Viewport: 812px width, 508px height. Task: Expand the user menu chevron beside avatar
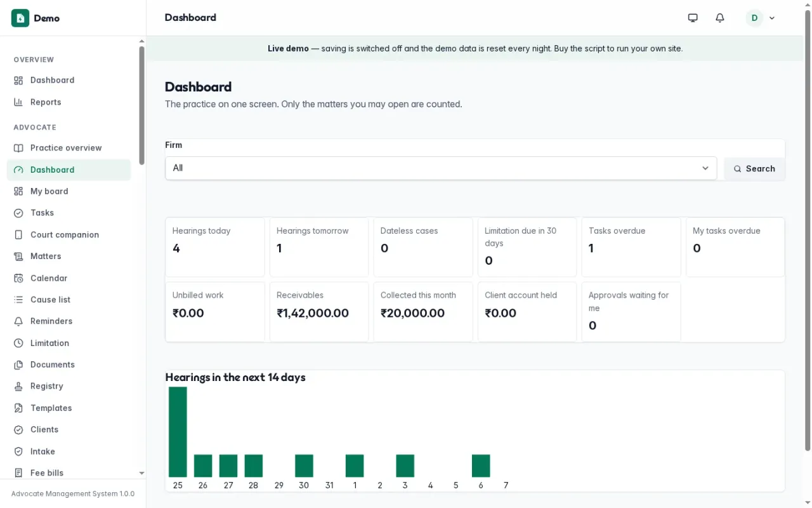[x=772, y=18]
